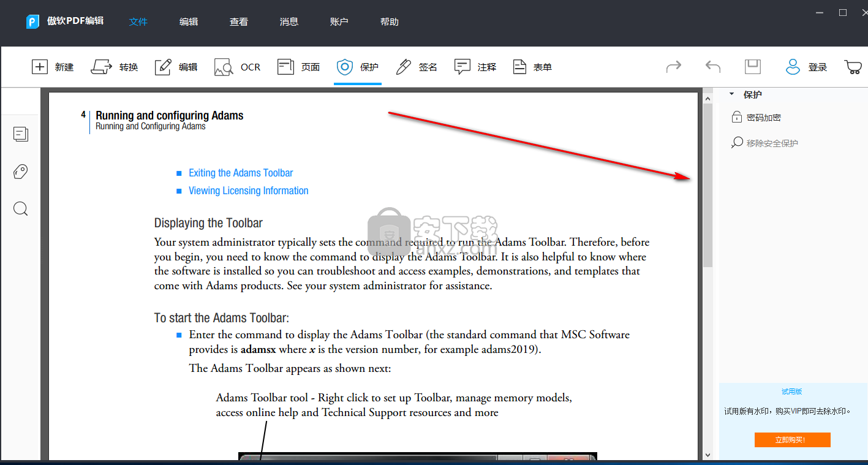The height and width of the screenshot is (465, 868).
Task: Open the 查看 (View) menu
Action: (x=239, y=21)
